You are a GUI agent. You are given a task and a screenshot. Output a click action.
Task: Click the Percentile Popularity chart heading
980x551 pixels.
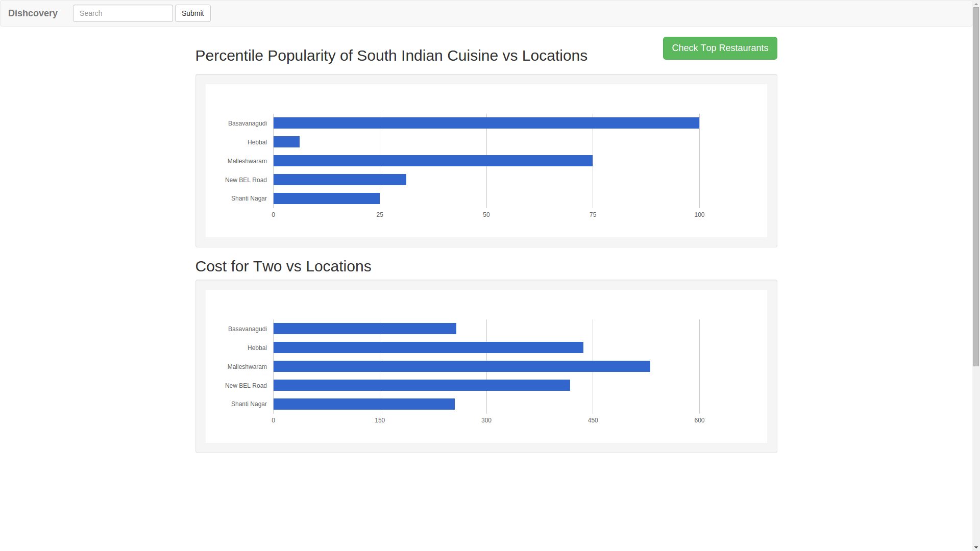click(x=391, y=56)
